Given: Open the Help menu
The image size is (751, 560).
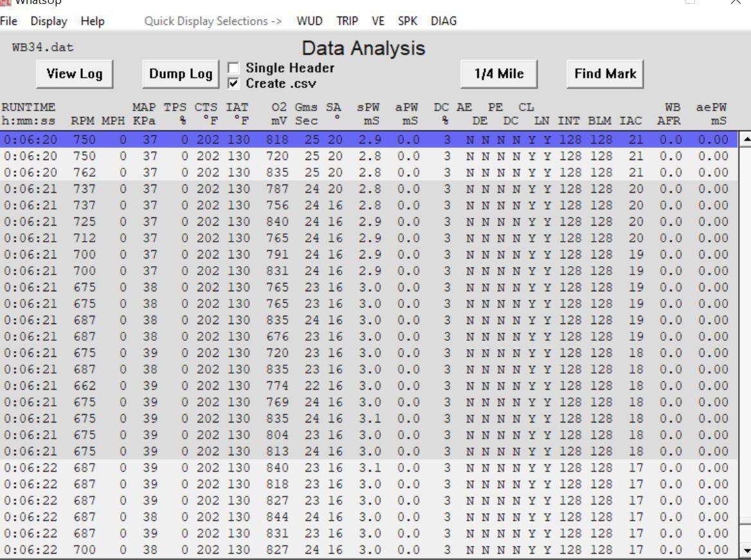Looking at the screenshot, I should tap(93, 21).
